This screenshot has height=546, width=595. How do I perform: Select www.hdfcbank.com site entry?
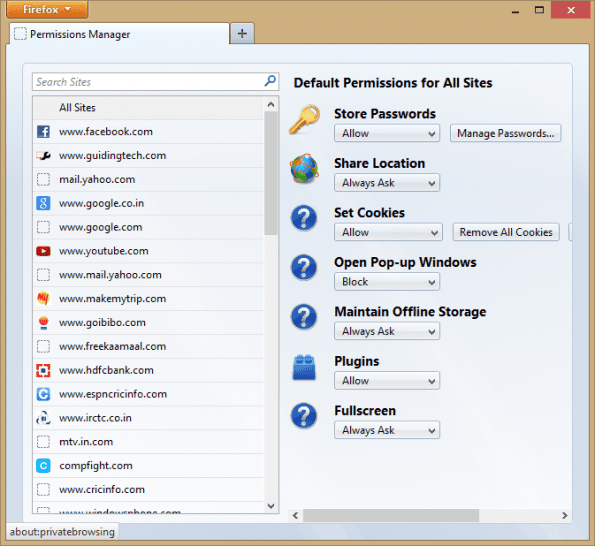(148, 370)
